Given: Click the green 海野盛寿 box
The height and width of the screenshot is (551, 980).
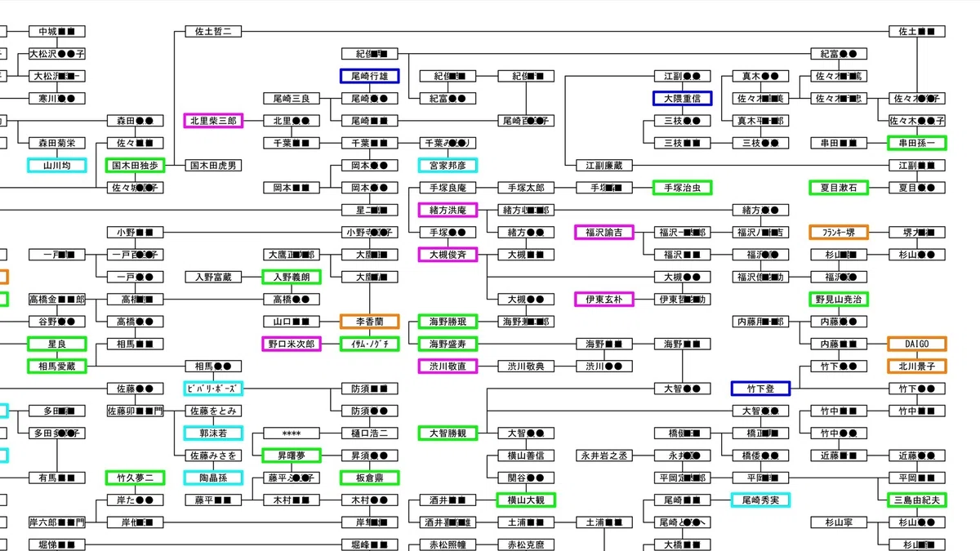Looking at the screenshot, I should pos(448,344).
